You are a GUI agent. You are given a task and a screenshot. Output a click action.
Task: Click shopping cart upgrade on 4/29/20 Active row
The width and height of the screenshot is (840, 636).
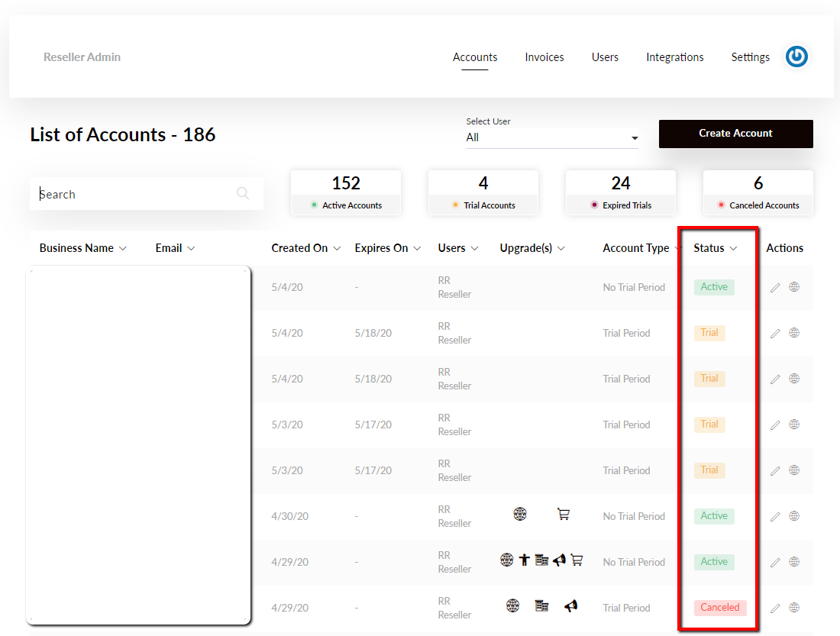click(577, 560)
